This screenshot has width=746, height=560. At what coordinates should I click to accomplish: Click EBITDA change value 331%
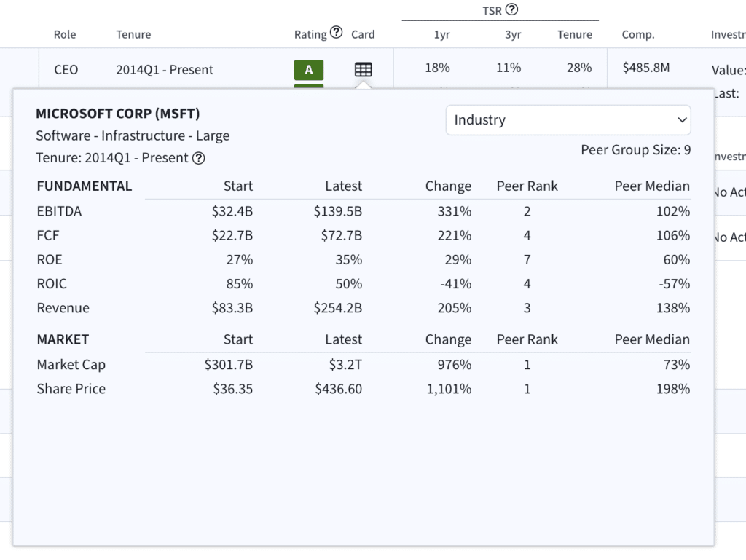pyautogui.click(x=455, y=211)
